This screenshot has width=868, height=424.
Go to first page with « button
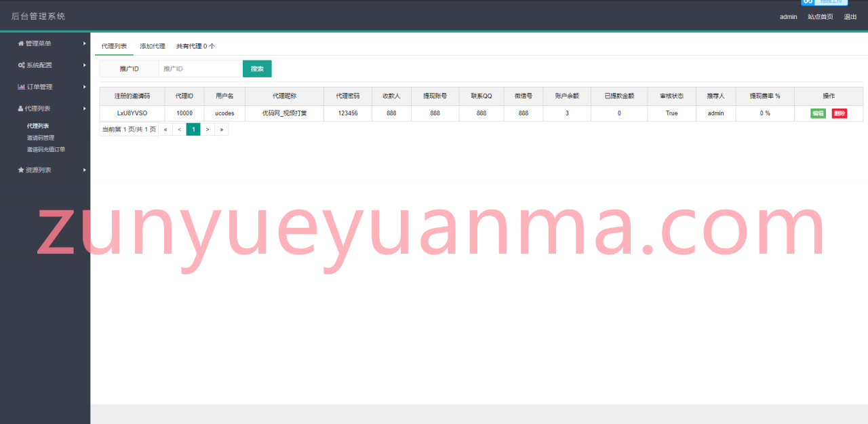[x=165, y=129]
